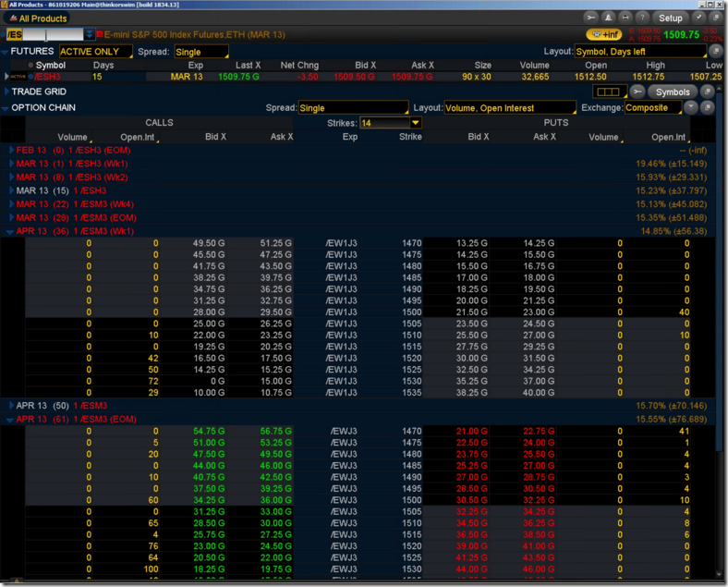Click the green call bid 54.75 G for /EWJ3 1470
728x587 pixels.
point(209,431)
